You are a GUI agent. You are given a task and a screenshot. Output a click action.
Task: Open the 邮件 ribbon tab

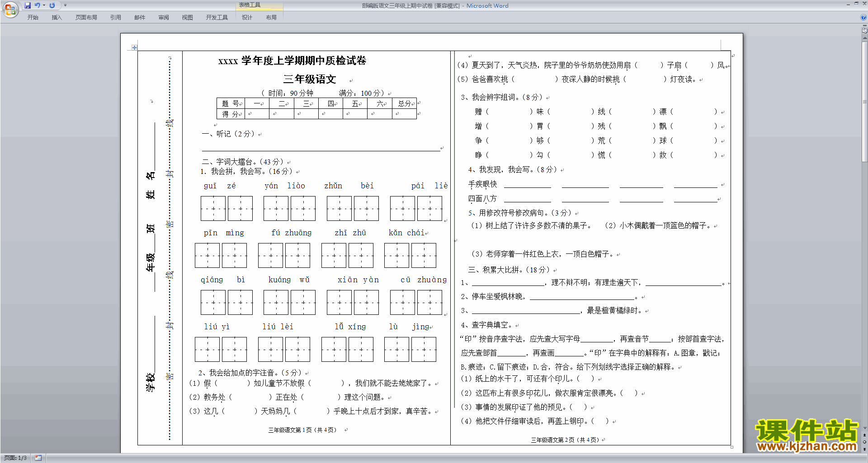[140, 18]
